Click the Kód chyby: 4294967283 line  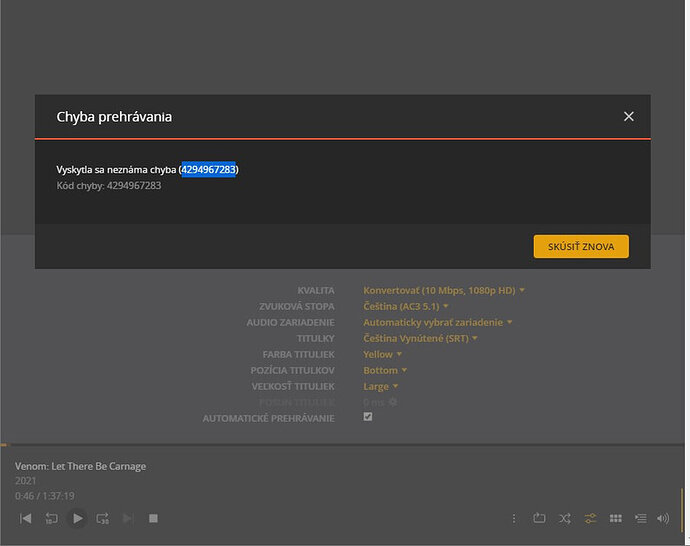109,186
